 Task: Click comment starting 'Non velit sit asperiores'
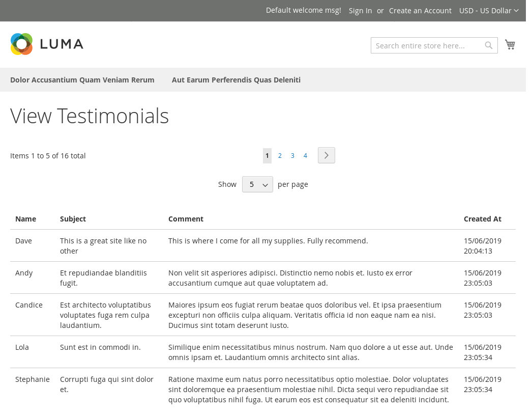tap(290, 278)
